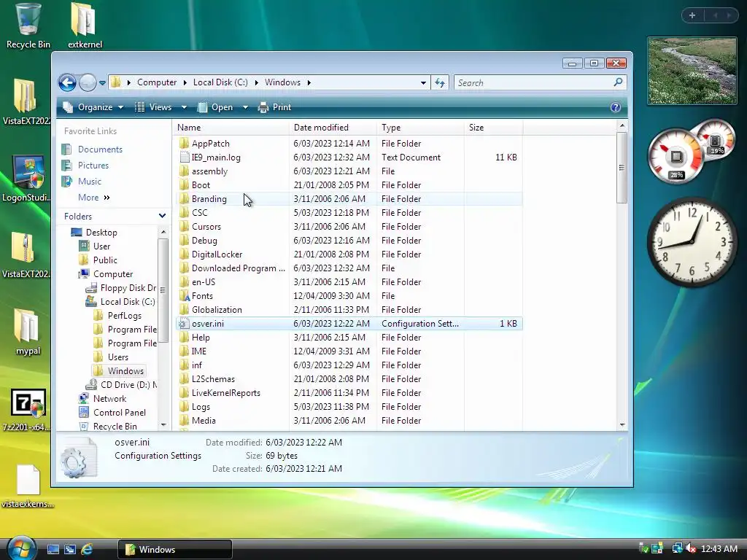
Task: Expand the Open button dropdown arrow
Action: (245, 108)
